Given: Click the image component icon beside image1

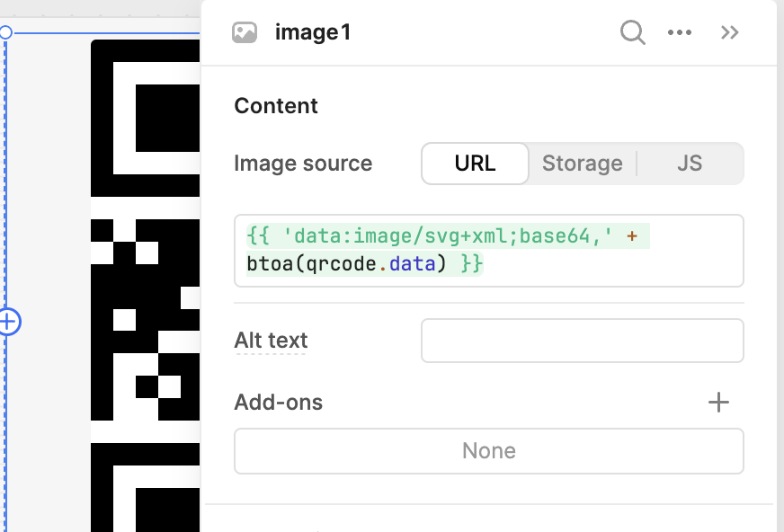Looking at the screenshot, I should point(245,33).
